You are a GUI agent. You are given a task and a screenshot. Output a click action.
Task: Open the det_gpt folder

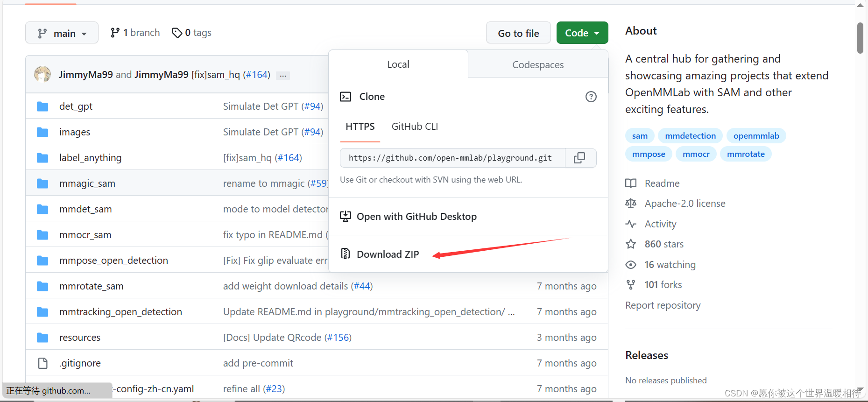(x=76, y=106)
